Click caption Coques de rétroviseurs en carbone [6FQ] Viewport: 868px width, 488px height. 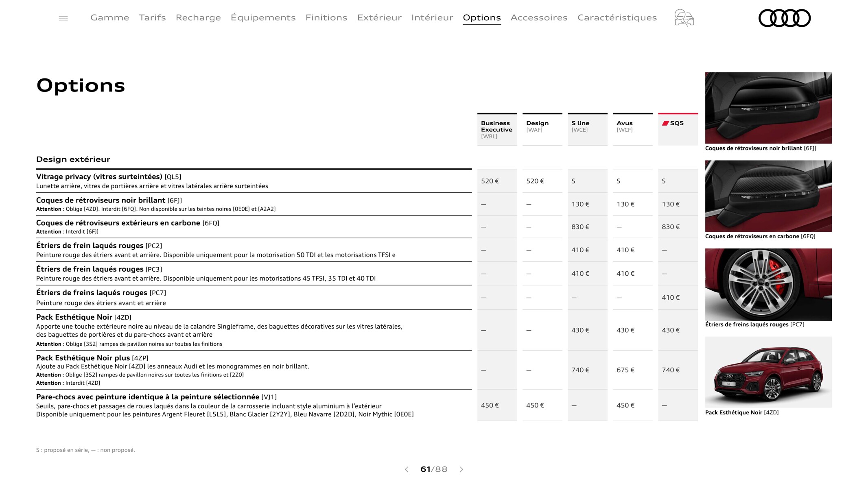tap(760, 236)
